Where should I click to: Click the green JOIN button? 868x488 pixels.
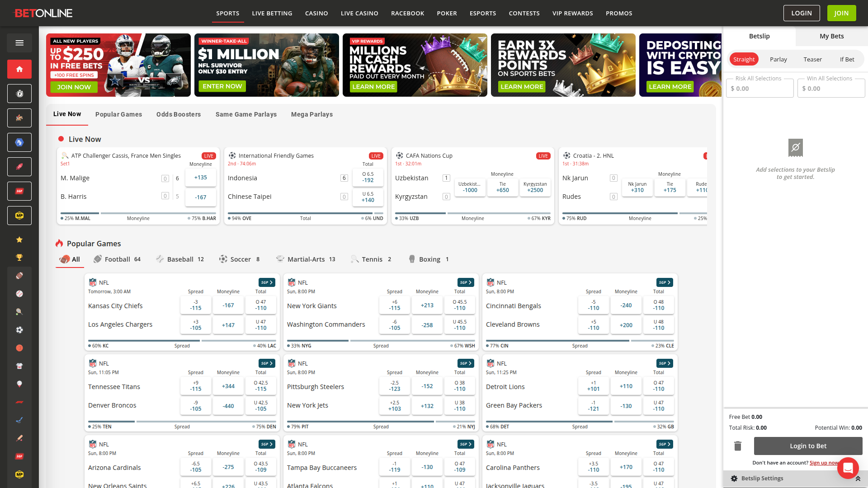(841, 13)
